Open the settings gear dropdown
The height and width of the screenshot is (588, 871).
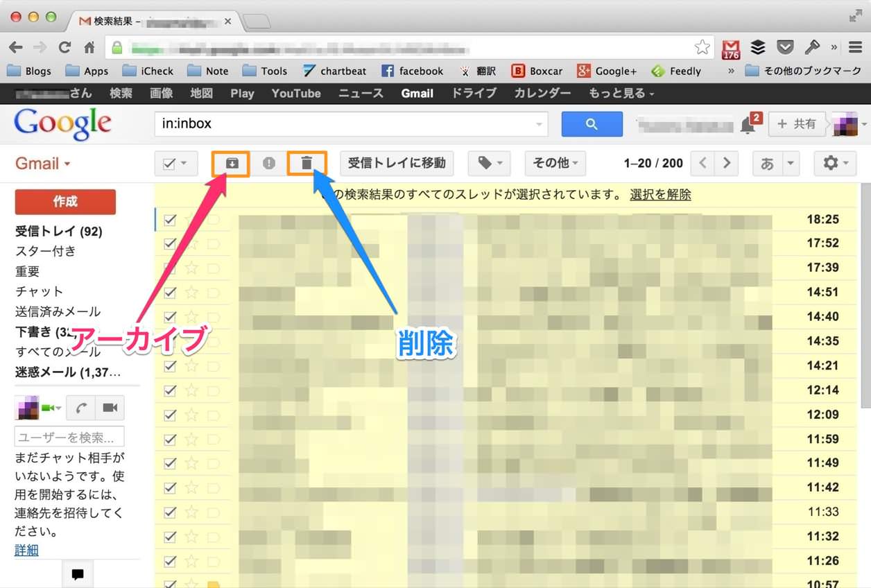coord(835,163)
